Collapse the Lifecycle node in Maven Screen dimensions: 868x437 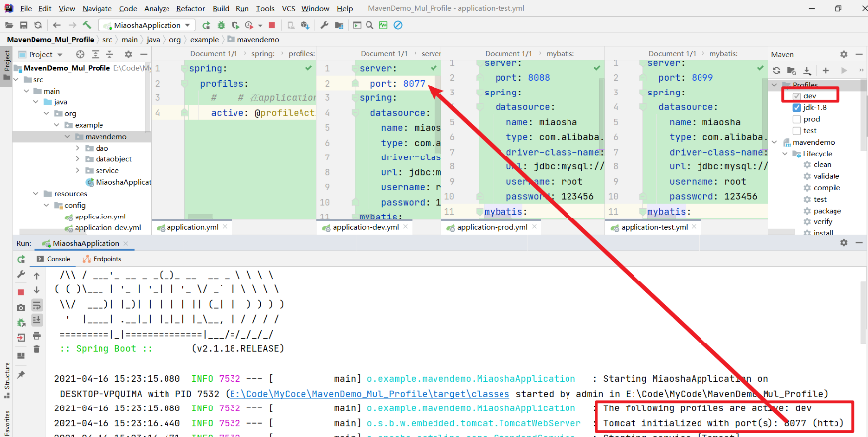click(785, 154)
